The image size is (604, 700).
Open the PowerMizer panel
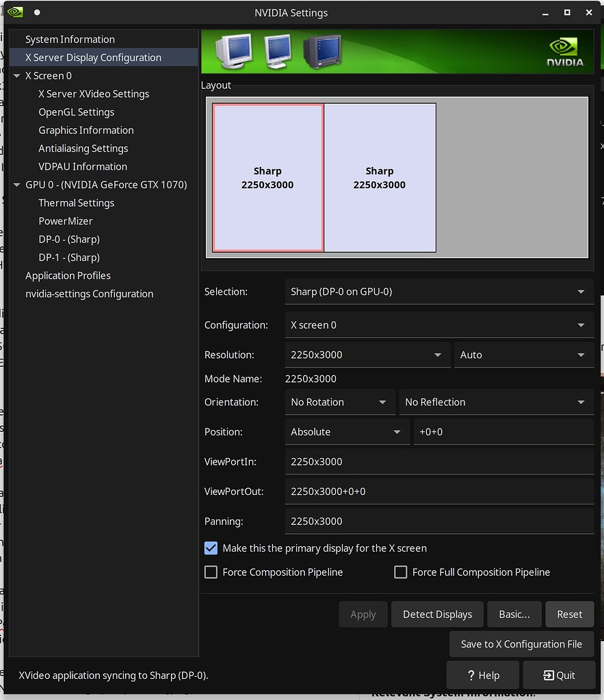[66, 221]
